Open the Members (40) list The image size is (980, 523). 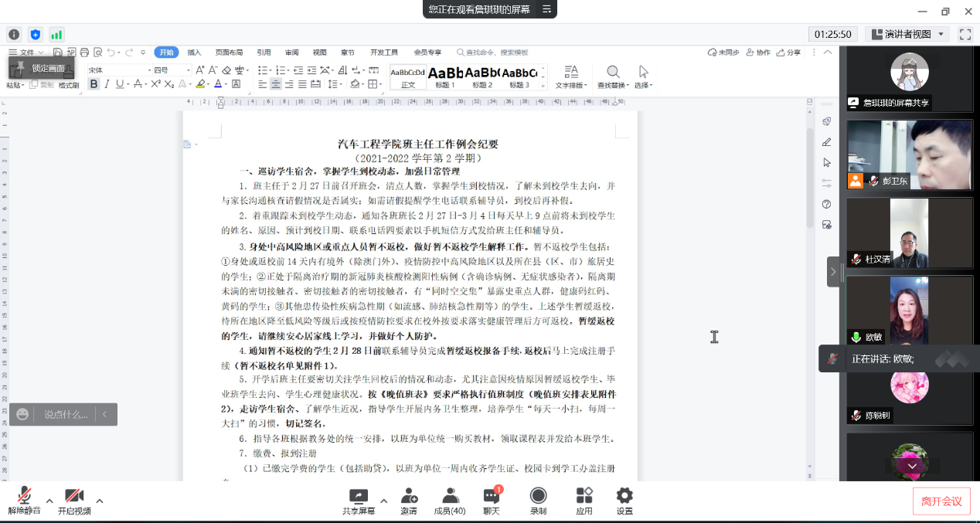[x=450, y=496]
